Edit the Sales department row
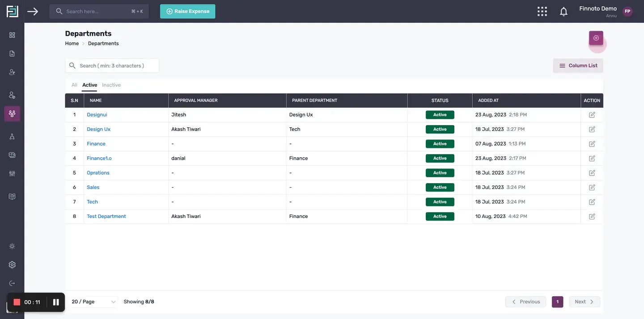Image resolution: width=644 pixels, height=319 pixels. (592, 187)
